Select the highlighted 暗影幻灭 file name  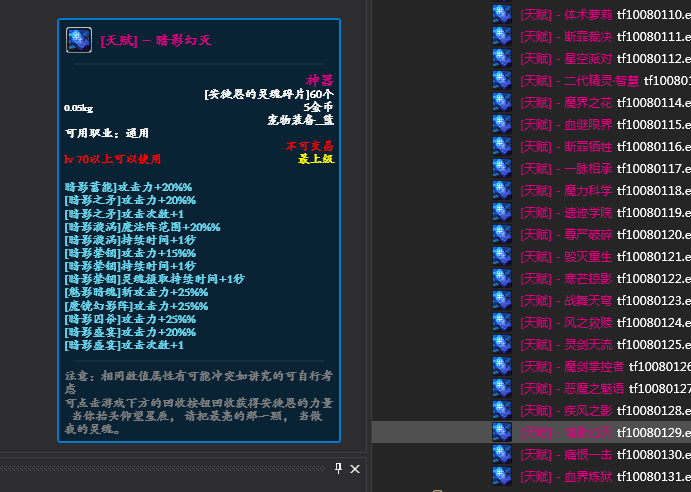[654, 433]
